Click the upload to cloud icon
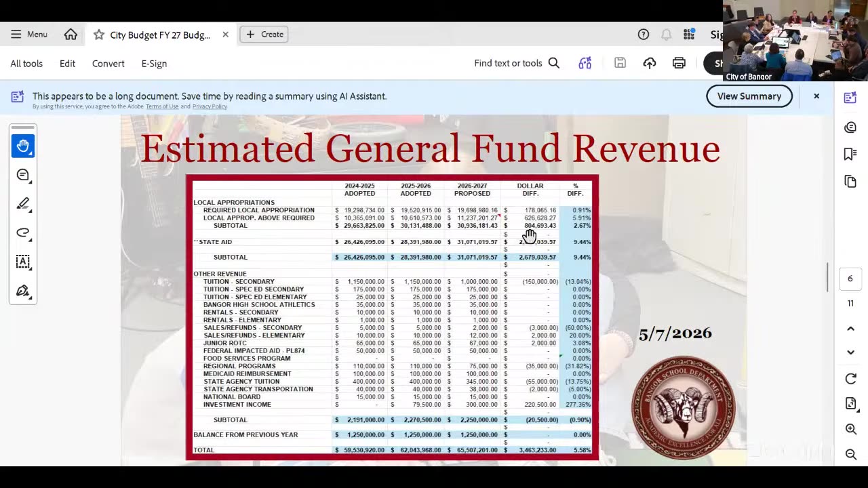 pos(650,63)
